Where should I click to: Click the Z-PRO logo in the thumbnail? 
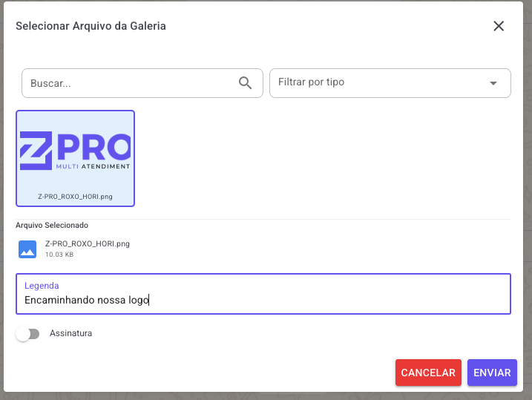(75, 151)
